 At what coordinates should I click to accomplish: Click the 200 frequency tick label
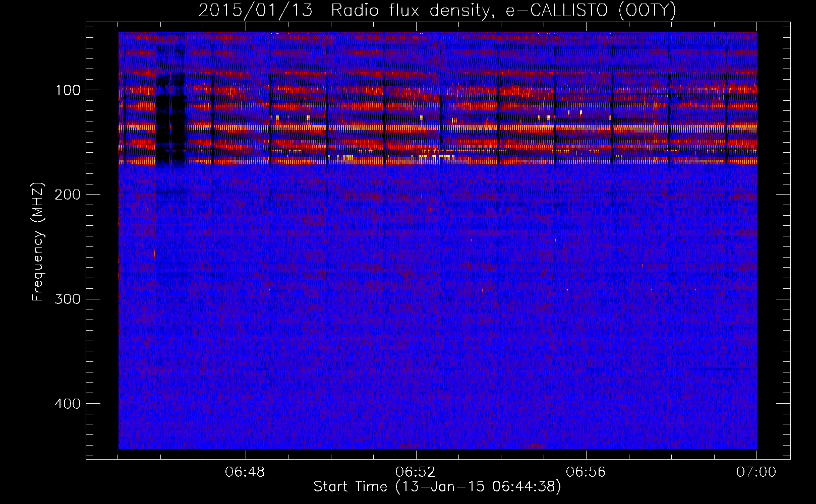pos(68,195)
